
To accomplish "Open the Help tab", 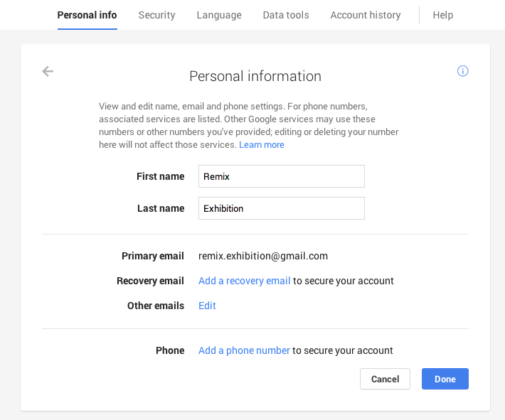I will pyautogui.click(x=442, y=15).
